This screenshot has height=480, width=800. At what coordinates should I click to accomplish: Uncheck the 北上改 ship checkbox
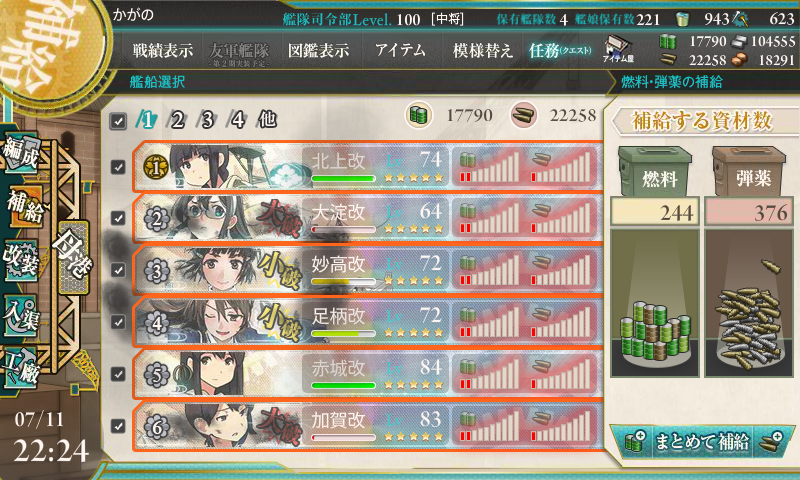coord(118,167)
